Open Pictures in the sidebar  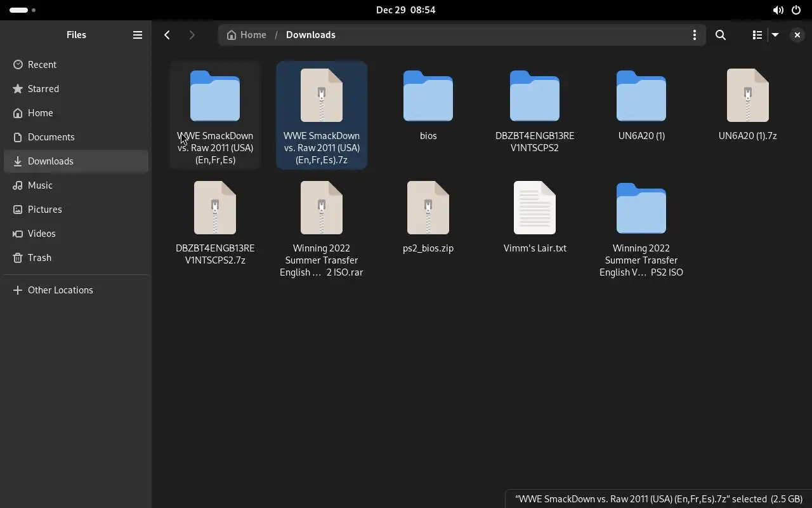(76, 210)
